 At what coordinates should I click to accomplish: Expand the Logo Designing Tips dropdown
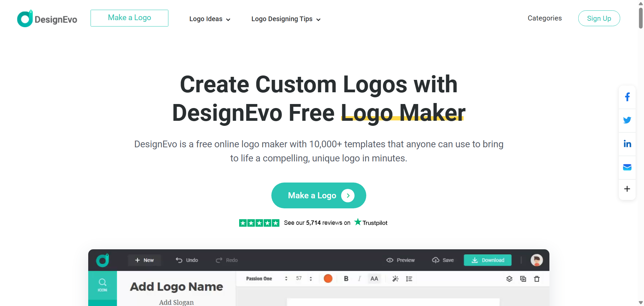coord(286,19)
